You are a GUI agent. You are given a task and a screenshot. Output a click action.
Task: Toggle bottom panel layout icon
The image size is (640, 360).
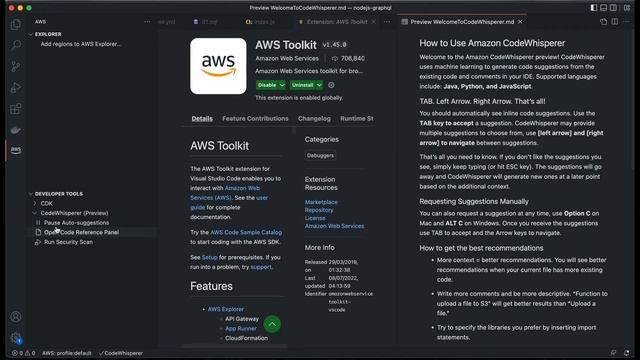pyautogui.click(x=603, y=8)
